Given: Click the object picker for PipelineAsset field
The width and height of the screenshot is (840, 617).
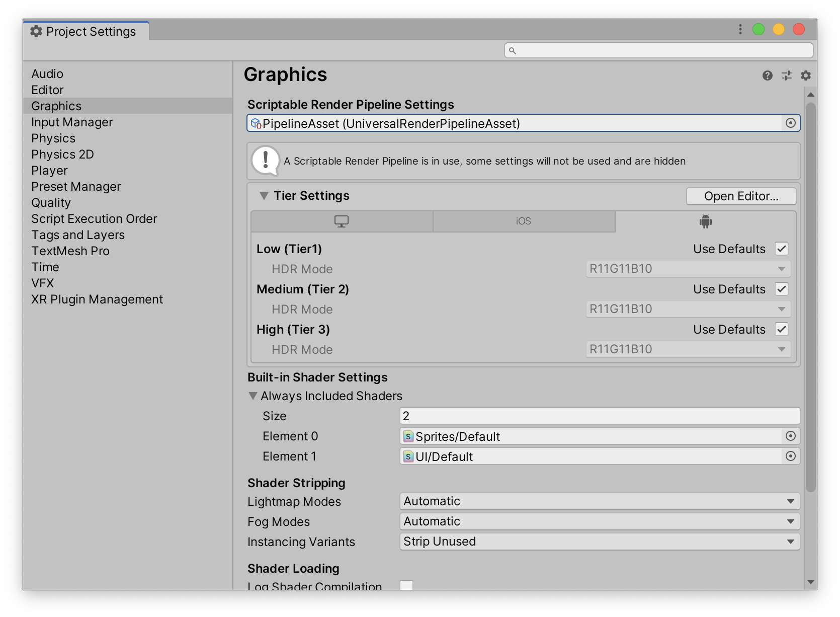Looking at the screenshot, I should pyautogui.click(x=791, y=123).
